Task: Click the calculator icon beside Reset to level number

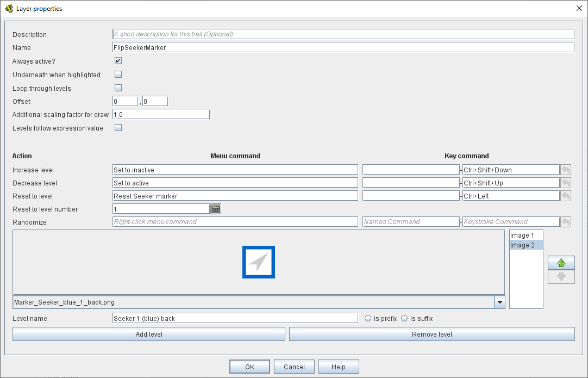Action: (x=216, y=209)
